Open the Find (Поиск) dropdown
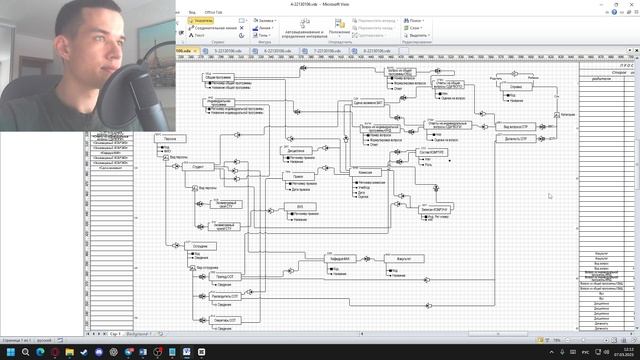Image resolution: width=640 pixels, height=360 pixels. coord(414,20)
